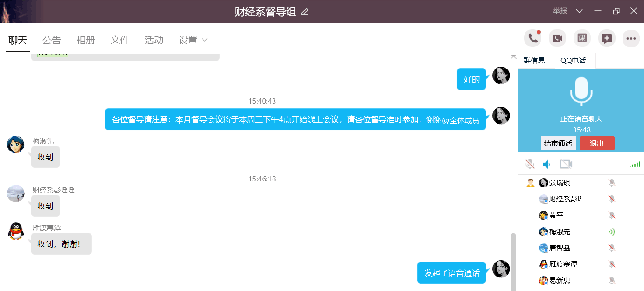Collapse the side panel with top arrow
This screenshot has height=291, width=644.
point(513,56)
